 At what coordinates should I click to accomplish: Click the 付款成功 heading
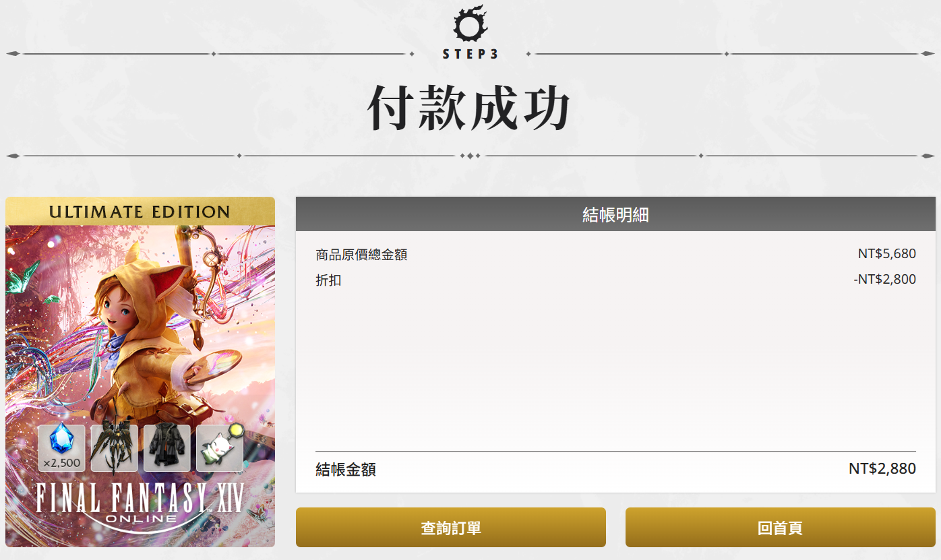(470, 108)
